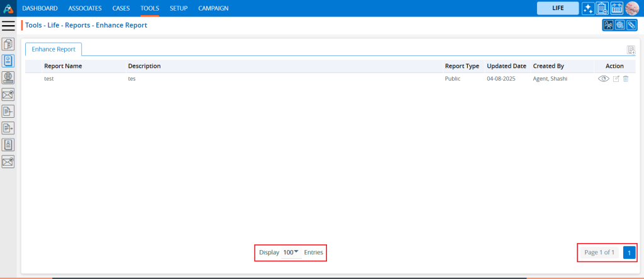Screen dimensions: 644x279
Task: Click the people icon below header
Action: tap(608, 25)
